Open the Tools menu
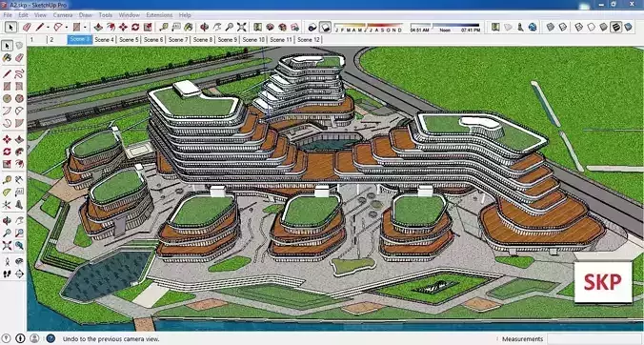The image size is (644, 345). 106,15
